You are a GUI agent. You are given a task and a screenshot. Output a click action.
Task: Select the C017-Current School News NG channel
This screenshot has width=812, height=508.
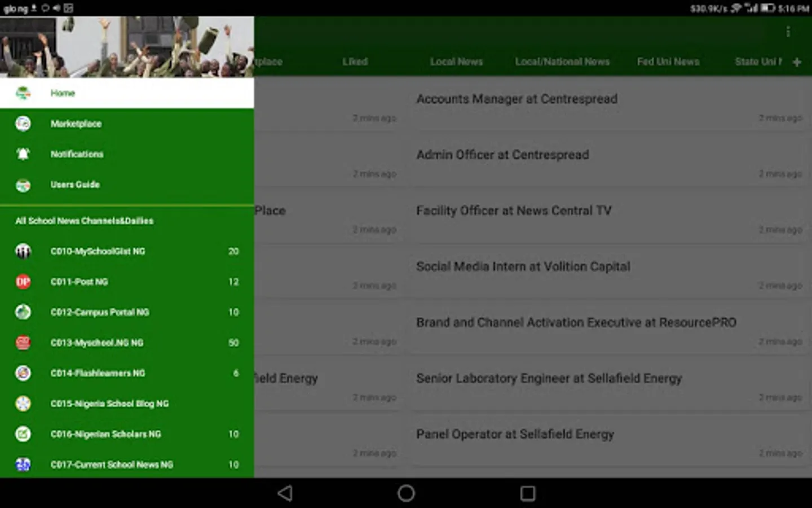point(111,465)
